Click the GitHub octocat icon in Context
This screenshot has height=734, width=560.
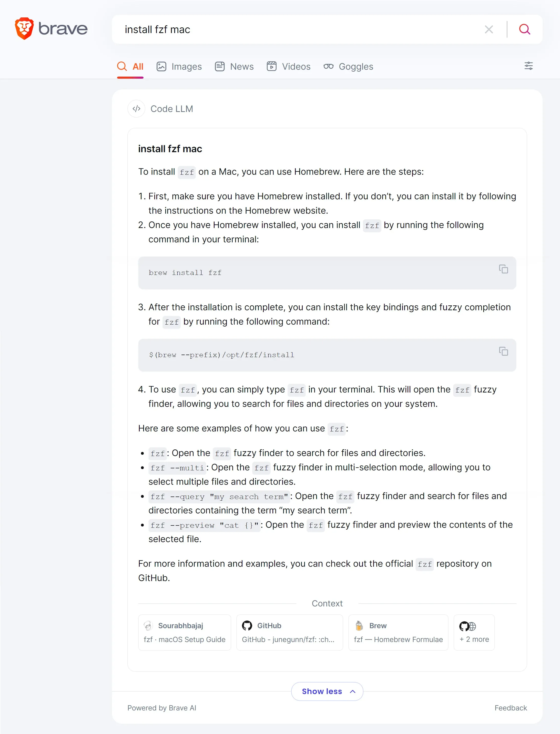(x=247, y=626)
